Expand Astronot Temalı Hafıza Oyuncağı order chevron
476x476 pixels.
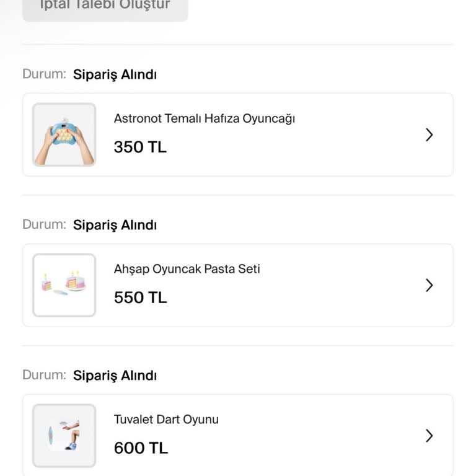tap(429, 134)
